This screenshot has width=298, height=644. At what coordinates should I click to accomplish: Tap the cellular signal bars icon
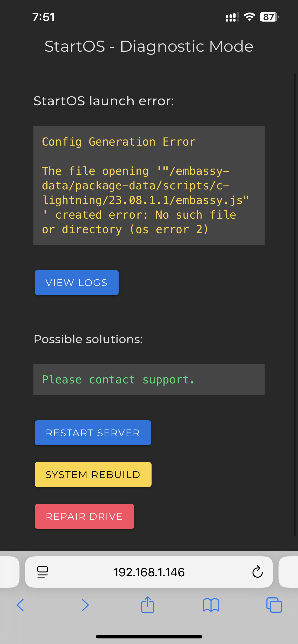pos(232,17)
